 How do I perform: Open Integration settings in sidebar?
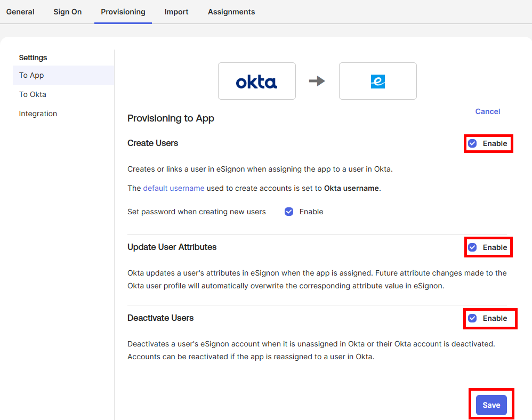click(38, 114)
